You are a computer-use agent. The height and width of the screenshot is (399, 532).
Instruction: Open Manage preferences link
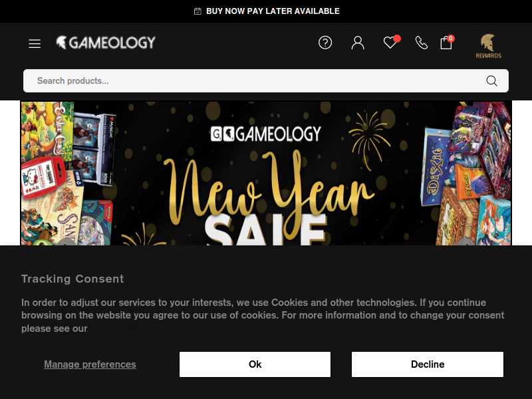pyautogui.click(x=90, y=364)
